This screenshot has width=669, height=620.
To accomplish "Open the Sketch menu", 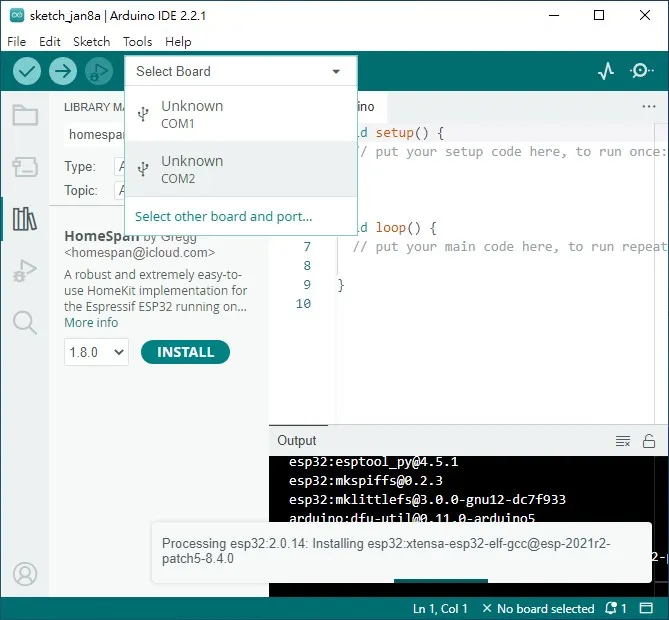I will 91,42.
